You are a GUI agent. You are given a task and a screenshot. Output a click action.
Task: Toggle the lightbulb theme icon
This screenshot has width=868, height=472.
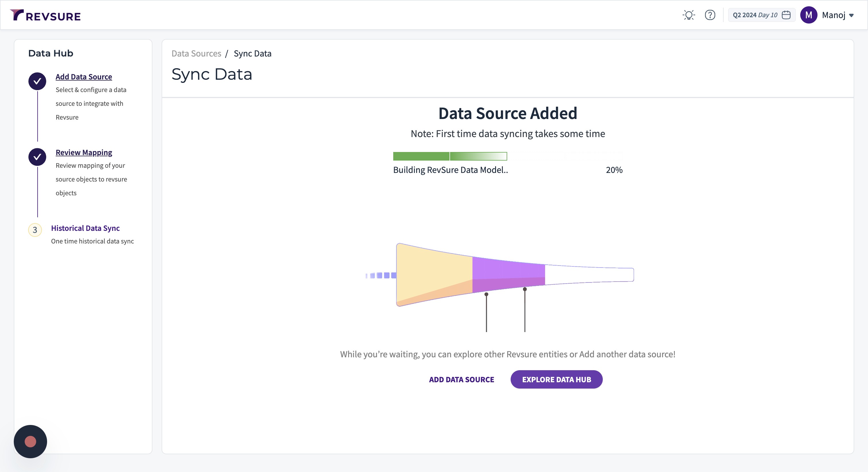(x=688, y=15)
